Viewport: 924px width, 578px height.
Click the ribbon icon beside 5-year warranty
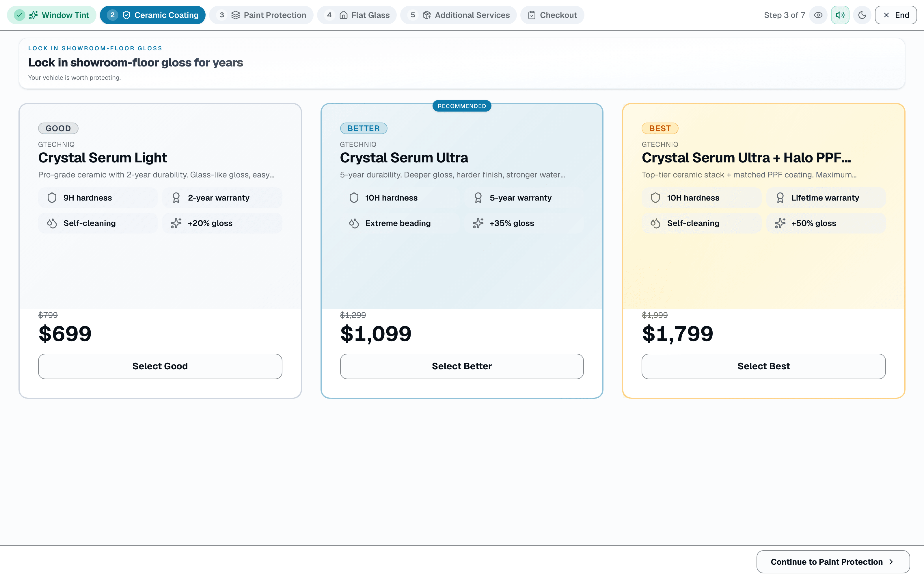478,198
